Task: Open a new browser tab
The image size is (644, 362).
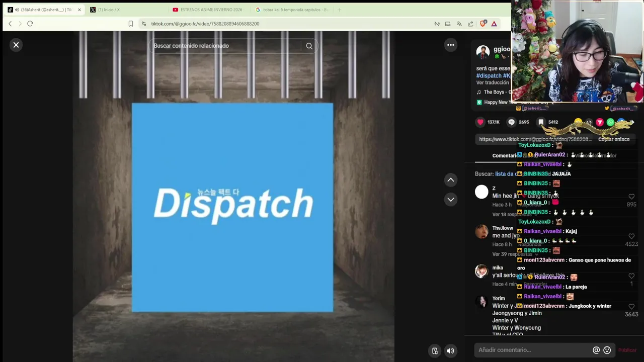Action: pos(340,10)
